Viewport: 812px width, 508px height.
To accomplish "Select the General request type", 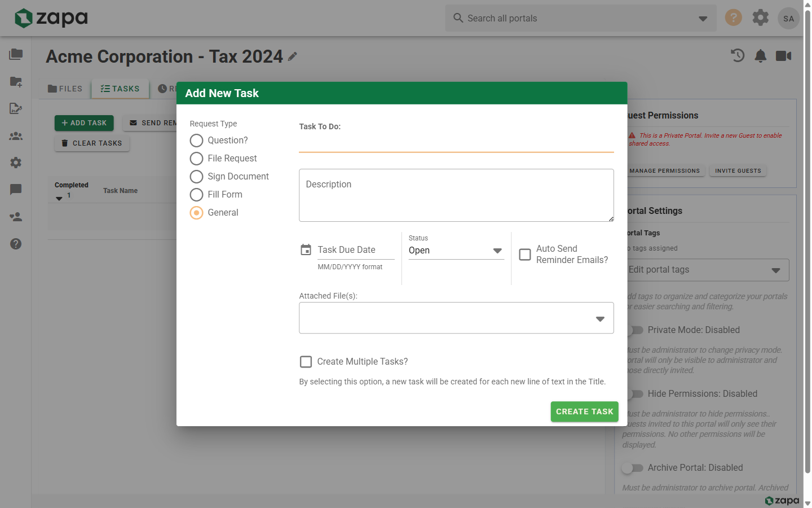I will [x=196, y=213].
